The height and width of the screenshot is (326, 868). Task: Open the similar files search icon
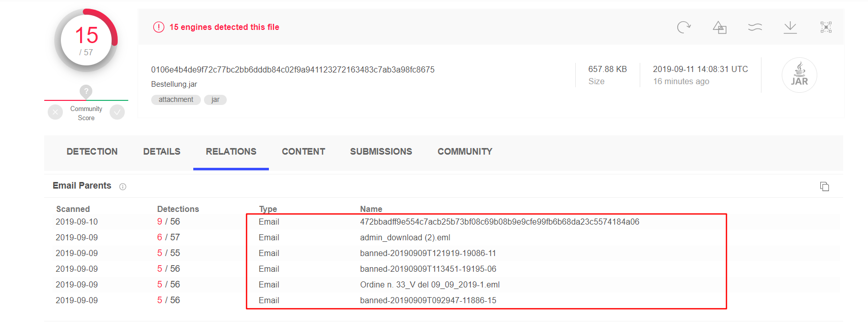click(x=719, y=27)
